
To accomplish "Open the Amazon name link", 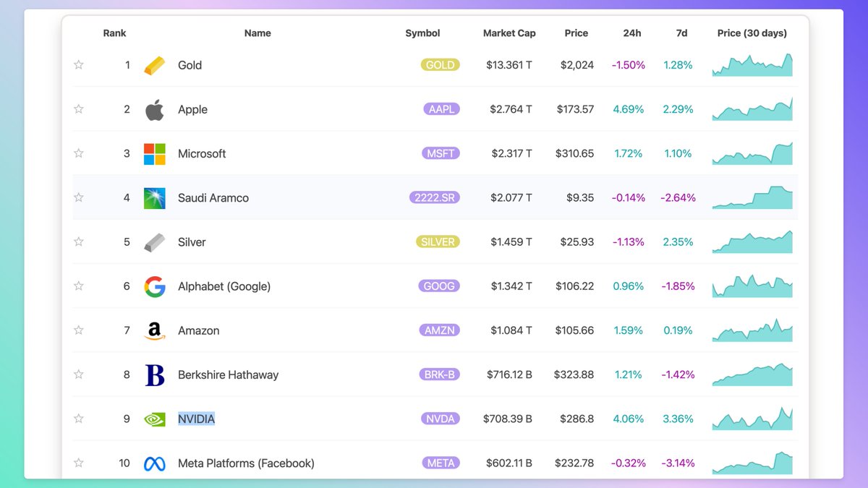I will tap(199, 330).
